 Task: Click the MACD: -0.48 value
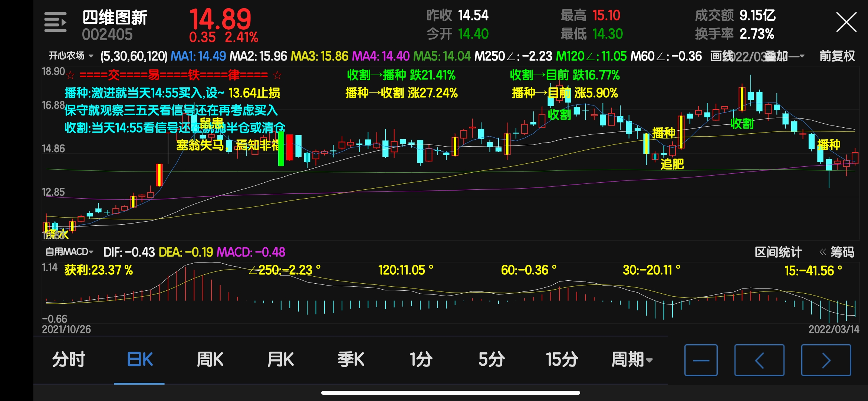[251, 252]
